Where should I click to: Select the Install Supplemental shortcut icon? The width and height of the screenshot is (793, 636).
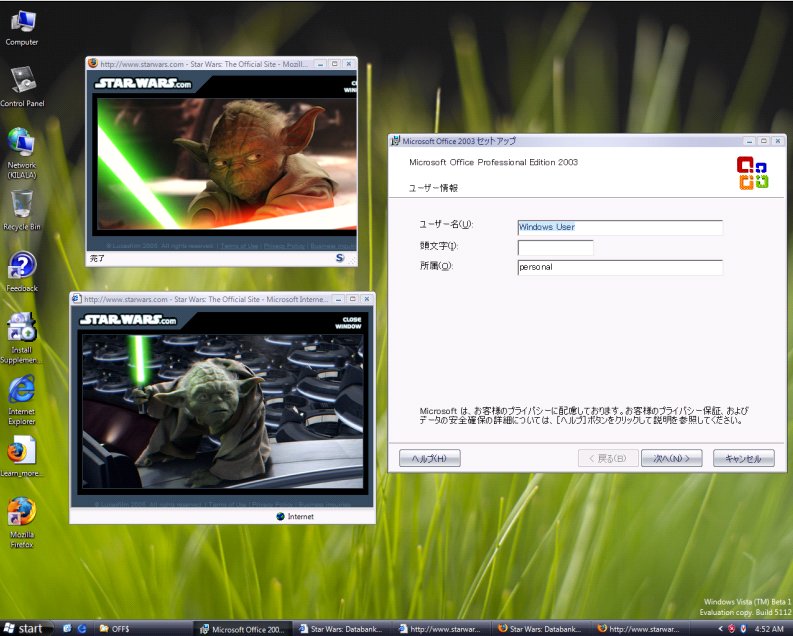pyautogui.click(x=21, y=327)
